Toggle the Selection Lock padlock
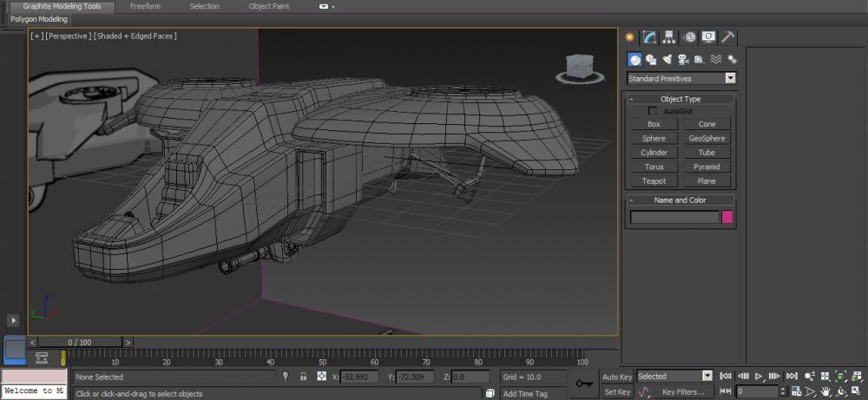 click(303, 377)
